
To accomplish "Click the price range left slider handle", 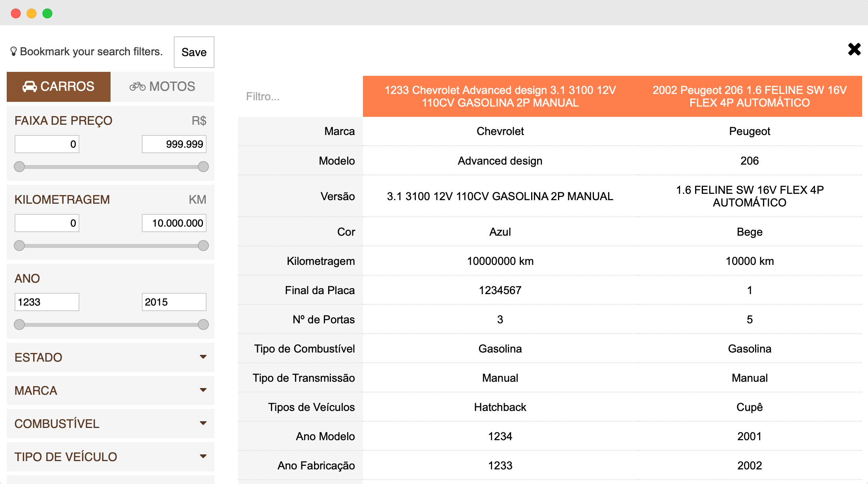I will (x=19, y=167).
